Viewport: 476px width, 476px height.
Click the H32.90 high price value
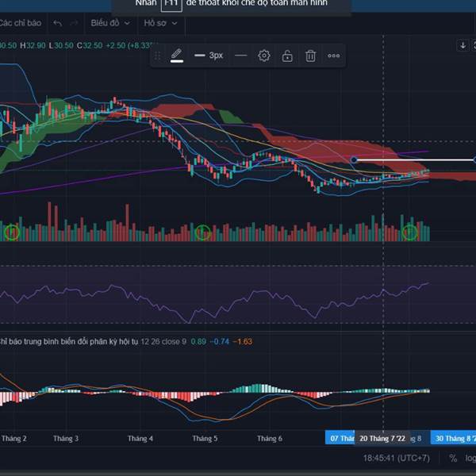click(x=33, y=45)
